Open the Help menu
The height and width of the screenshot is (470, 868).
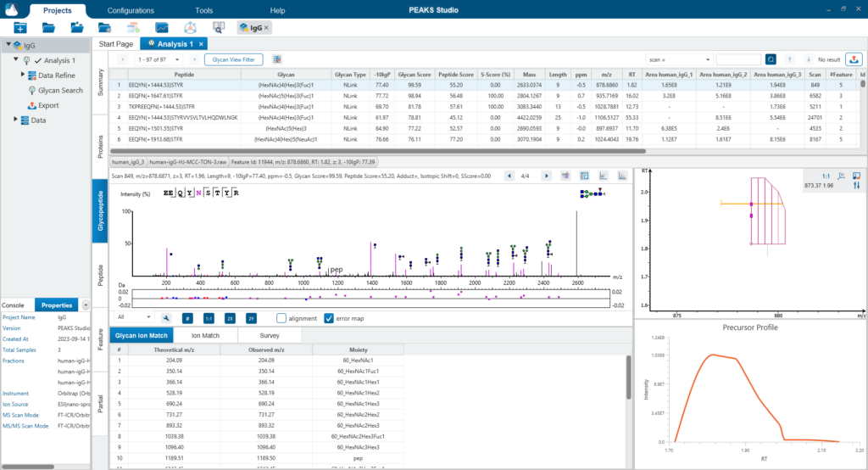pyautogui.click(x=277, y=10)
